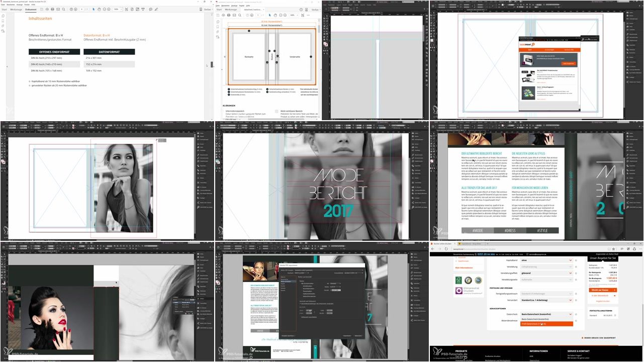Open zoom percentage dropdown in second Acrobat window
The height and width of the screenshot is (362, 644).
pyautogui.click(x=294, y=15)
